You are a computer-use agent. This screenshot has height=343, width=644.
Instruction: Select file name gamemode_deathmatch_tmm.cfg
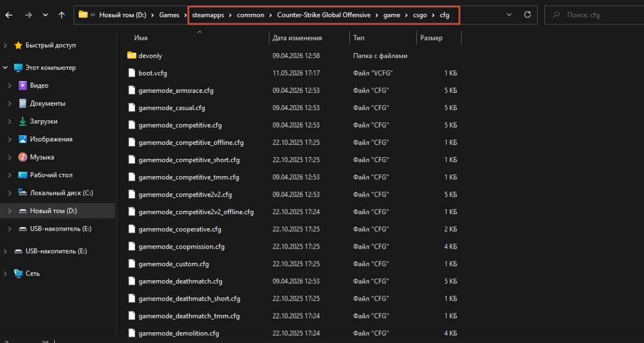click(x=189, y=316)
